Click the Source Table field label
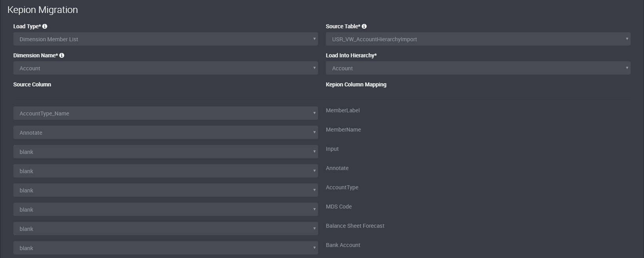Screen dimensions: 644x258 (x=343, y=26)
